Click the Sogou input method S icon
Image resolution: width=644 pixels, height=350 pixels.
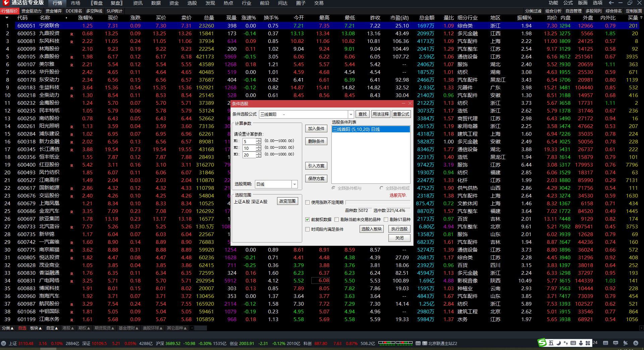pyautogui.click(x=542, y=343)
